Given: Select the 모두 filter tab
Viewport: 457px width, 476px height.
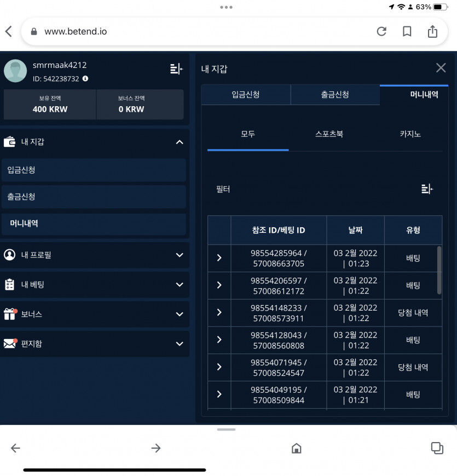Looking at the screenshot, I should [x=248, y=134].
